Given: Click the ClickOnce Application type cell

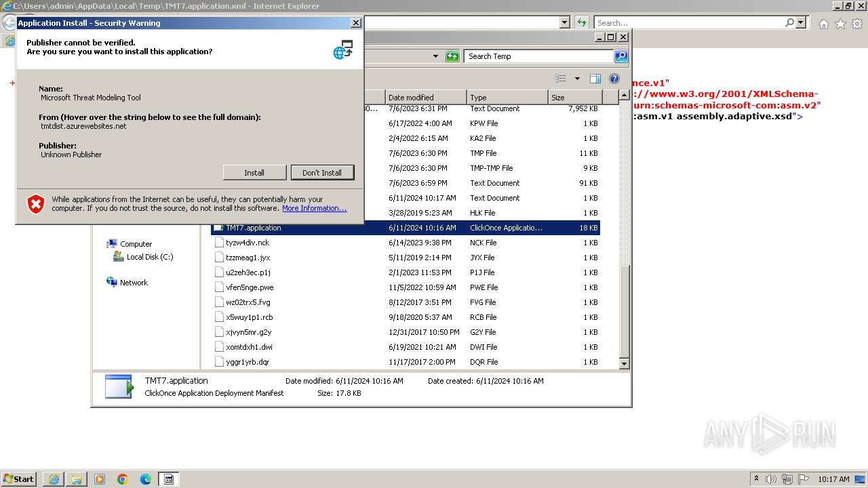Looking at the screenshot, I should click(x=507, y=228).
